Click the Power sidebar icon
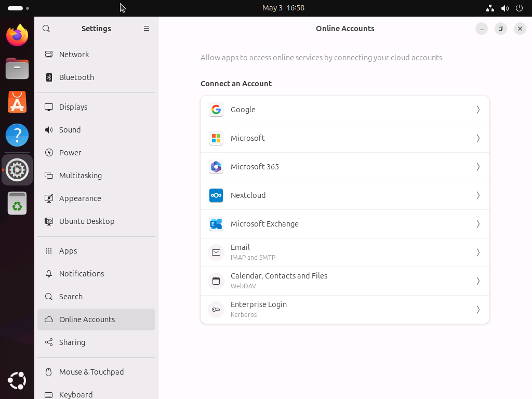 click(x=49, y=153)
